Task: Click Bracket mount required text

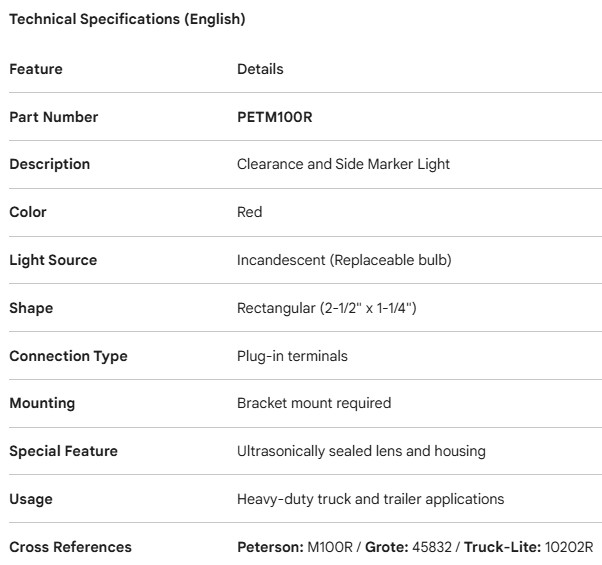Action: coord(314,403)
